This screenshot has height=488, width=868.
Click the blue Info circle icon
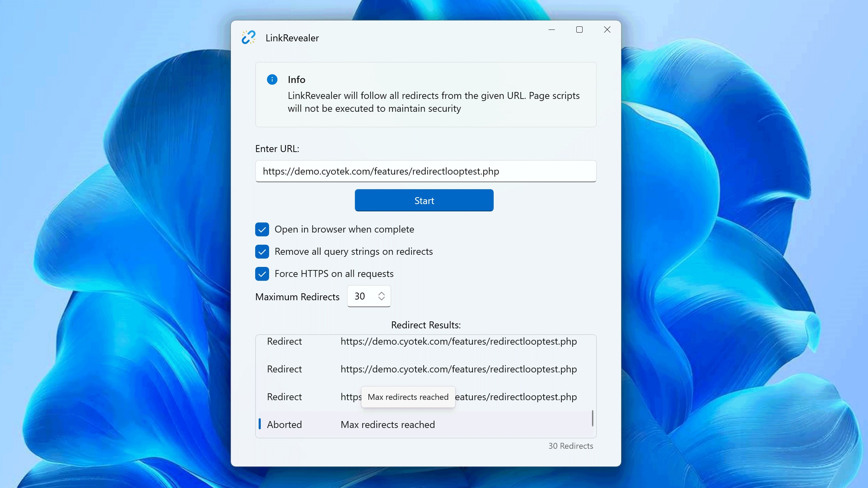click(x=272, y=79)
